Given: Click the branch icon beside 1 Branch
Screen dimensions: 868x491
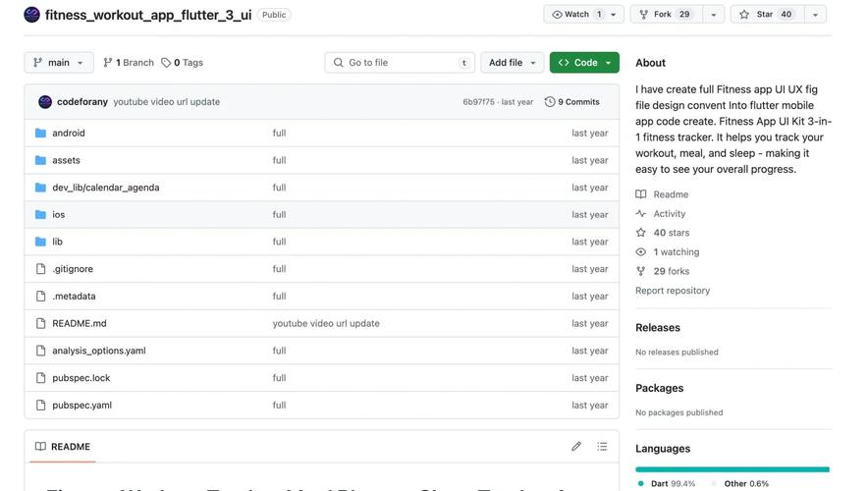Looking at the screenshot, I should pyautogui.click(x=108, y=63).
